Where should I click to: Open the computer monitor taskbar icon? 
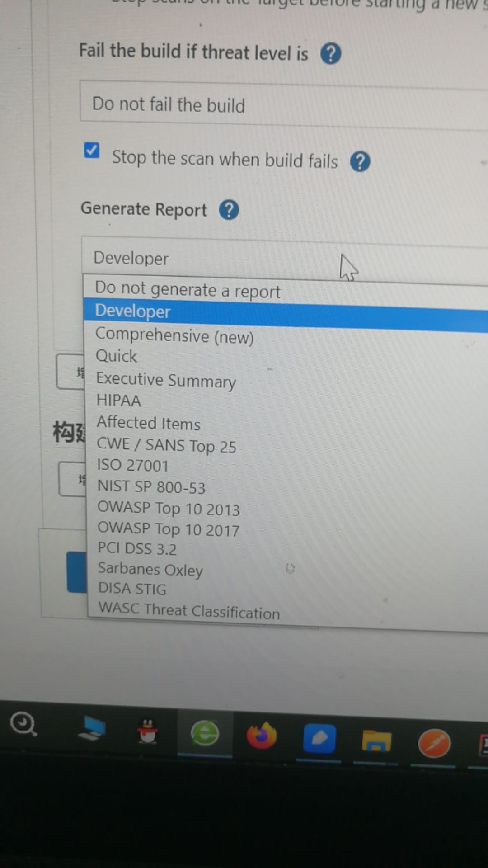[92, 729]
